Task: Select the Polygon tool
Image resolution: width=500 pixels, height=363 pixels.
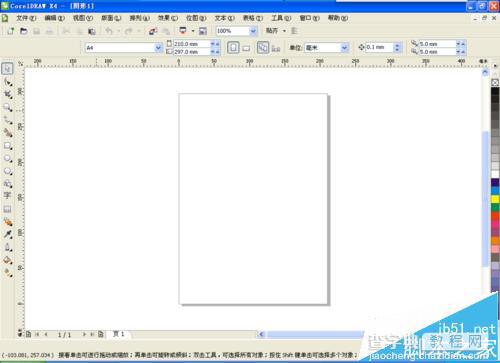Action: [x=8, y=171]
